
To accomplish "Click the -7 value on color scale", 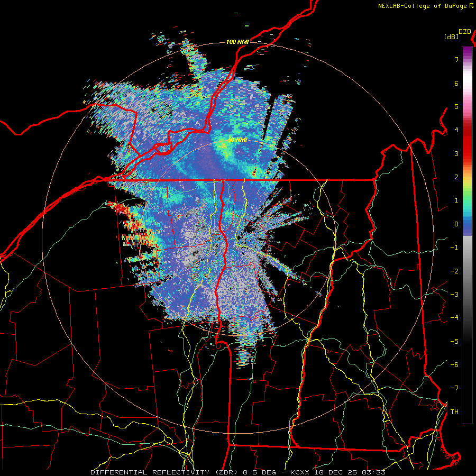I will [x=454, y=388].
